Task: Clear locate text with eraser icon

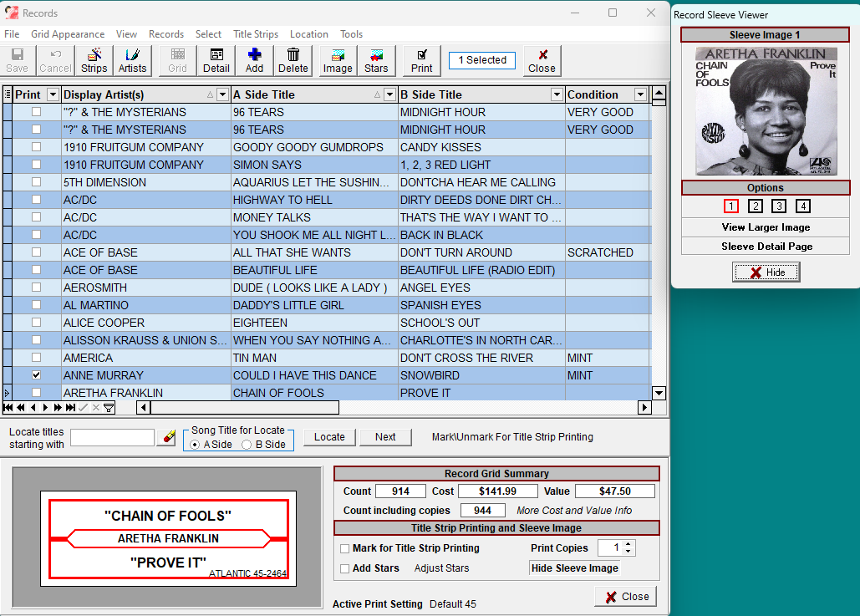Action: (x=166, y=437)
